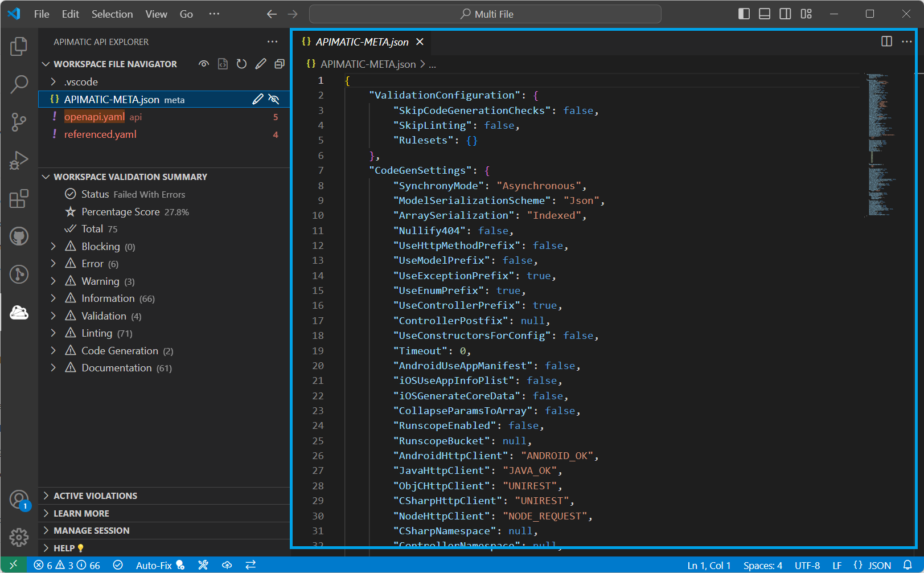
Task: Click the tools wrench icon in status bar
Action: 203,565
